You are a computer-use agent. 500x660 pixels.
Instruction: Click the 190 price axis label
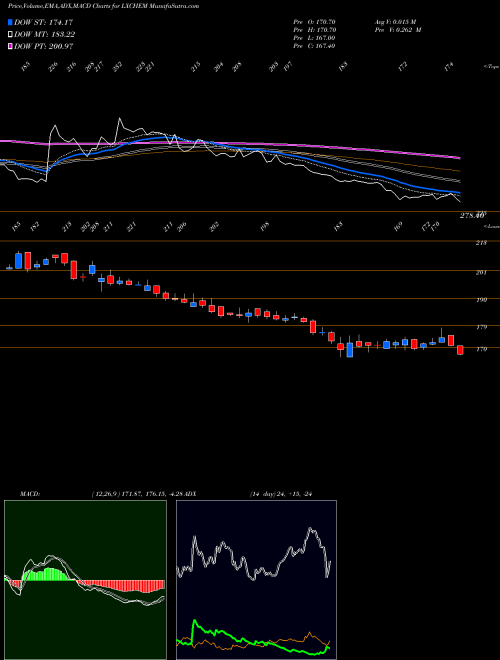(482, 300)
